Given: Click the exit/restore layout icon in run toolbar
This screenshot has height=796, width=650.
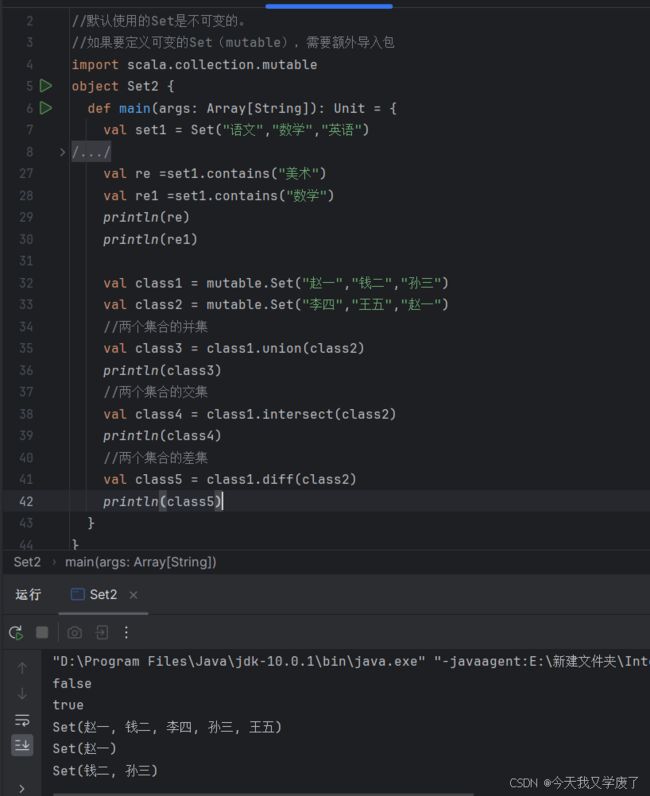Looking at the screenshot, I should pyautogui.click(x=102, y=633).
